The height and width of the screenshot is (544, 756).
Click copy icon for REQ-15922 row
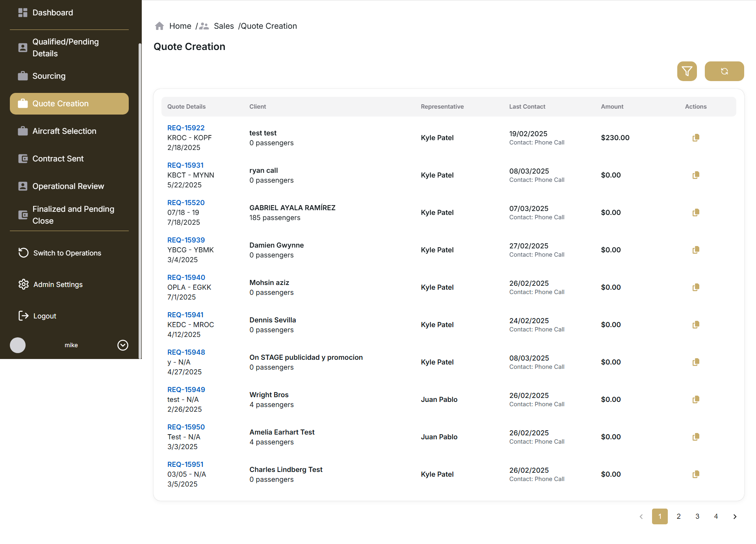tap(696, 138)
